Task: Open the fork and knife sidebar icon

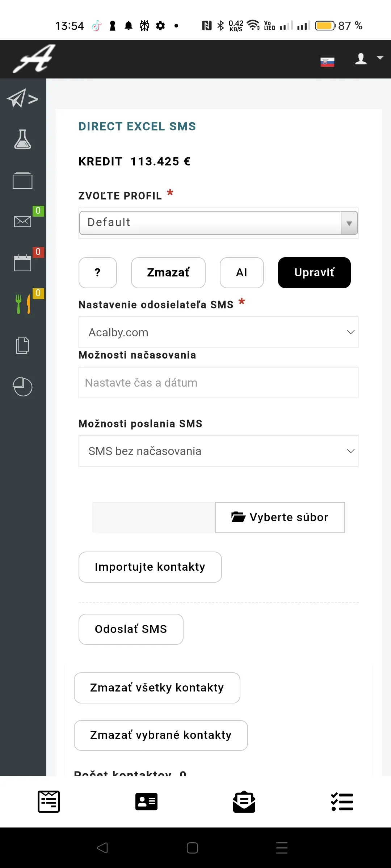Action: click(x=22, y=304)
